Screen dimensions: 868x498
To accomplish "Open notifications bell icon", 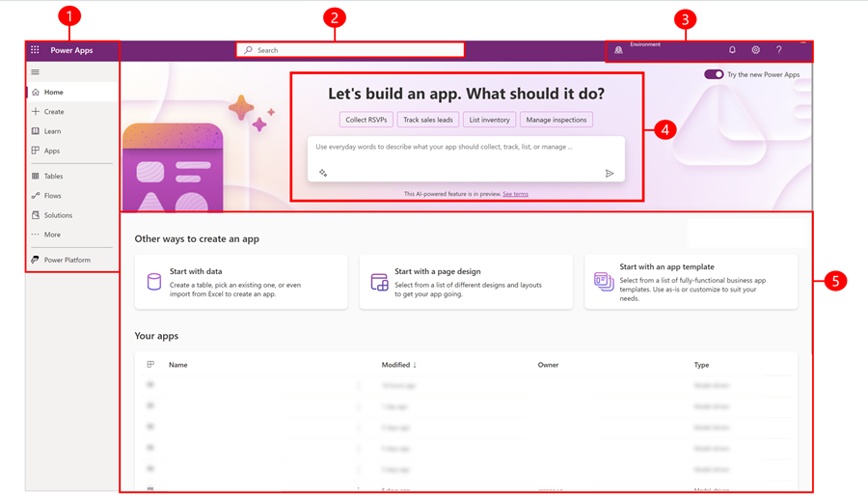I will click(x=732, y=50).
